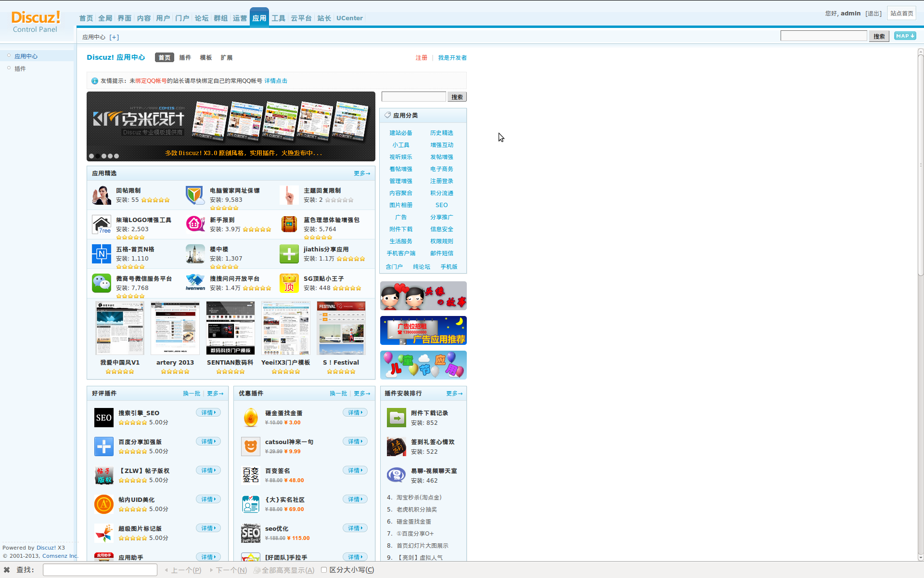
Task: Click the 注册 link
Action: click(x=422, y=58)
